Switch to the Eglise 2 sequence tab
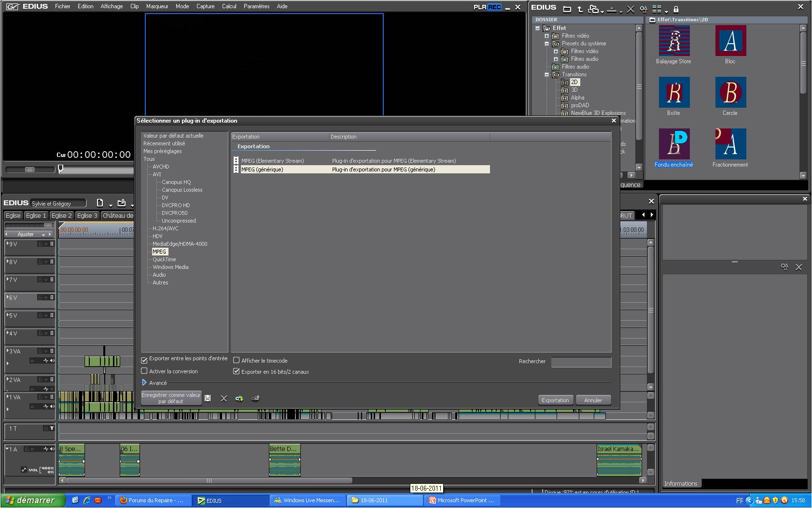This screenshot has width=812, height=508. [61, 216]
